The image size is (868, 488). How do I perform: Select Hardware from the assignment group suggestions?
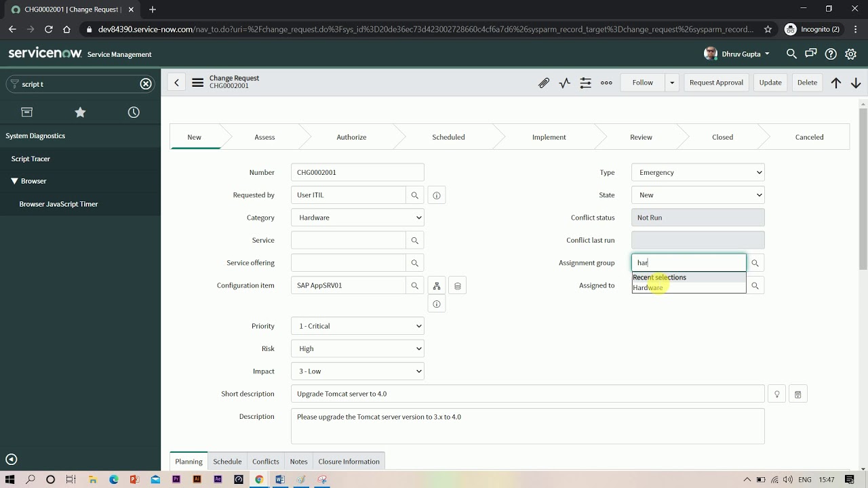click(648, 287)
